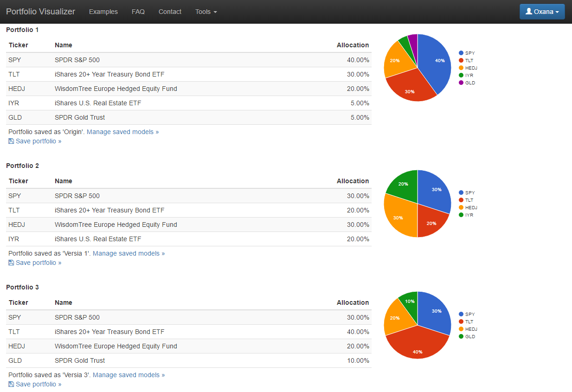Click the HEDJ ticker cell in Portfolio 3
The image size is (572, 392).
point(17,346)
